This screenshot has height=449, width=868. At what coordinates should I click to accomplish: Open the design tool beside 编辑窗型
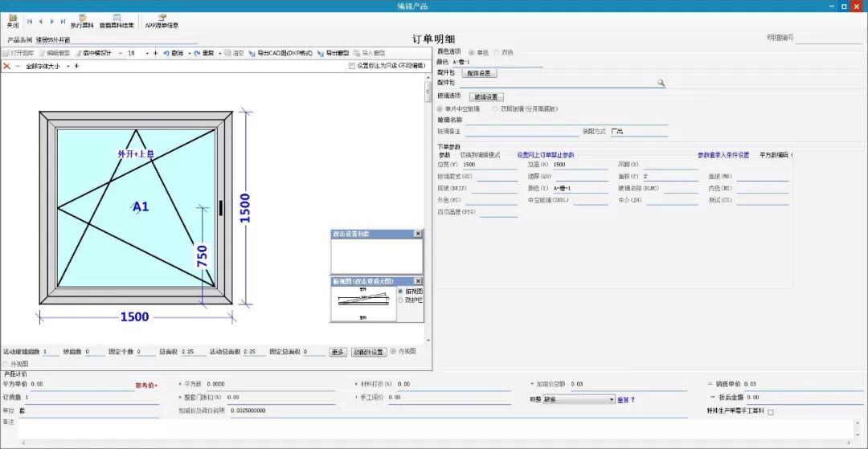(93, 53)
